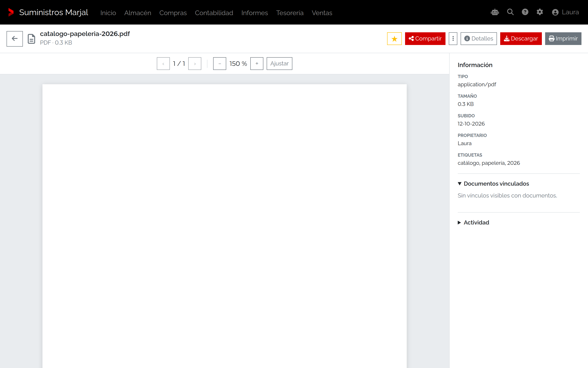Click the 12-10-2026 upload date

click(471, 124)
